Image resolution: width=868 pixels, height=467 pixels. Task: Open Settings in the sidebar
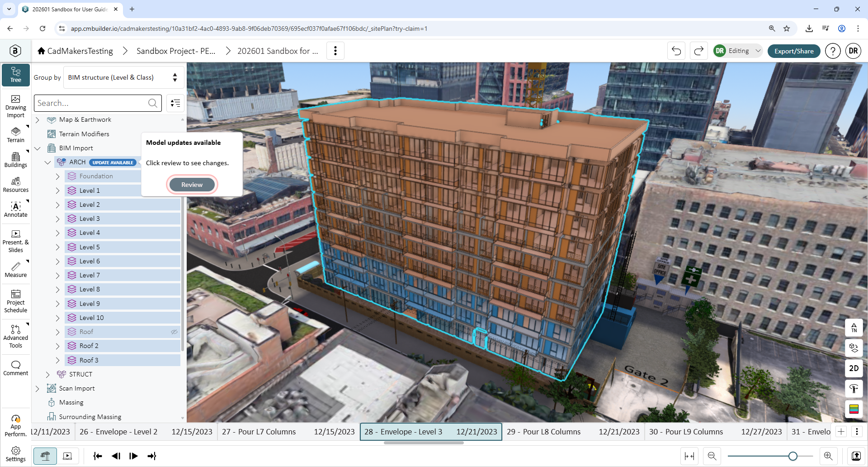pos(16,454)
